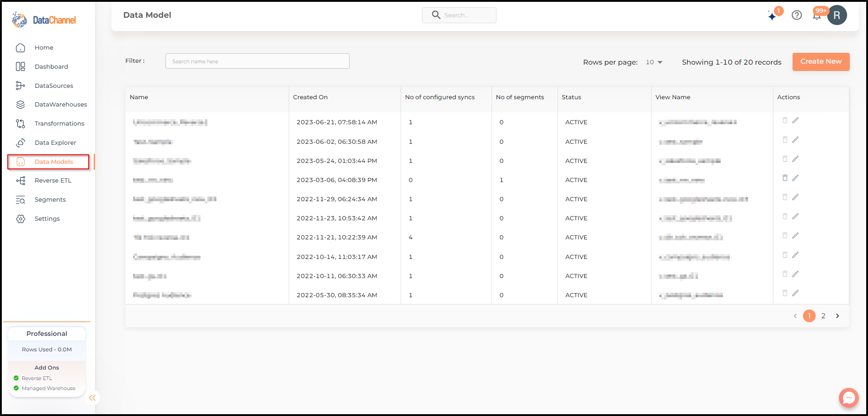This screenshot has height=416, width=868.
Task: Open the DataWarehouses sidebar icon
Action: pos(20,105)
